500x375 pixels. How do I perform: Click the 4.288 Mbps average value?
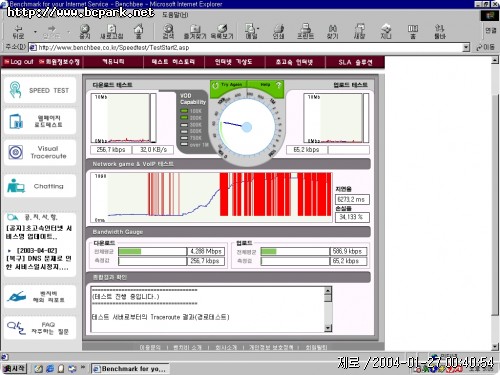[206, 251]
